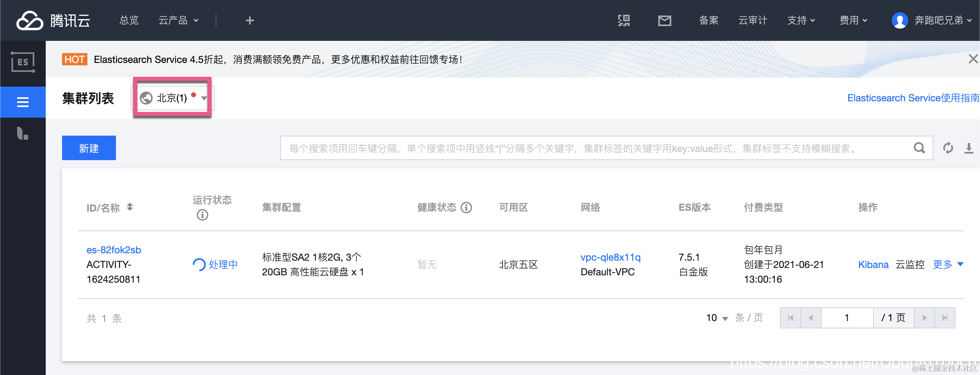The height and width of the screenshot is (375, 980).
Task: Open the QR code icon in header
Action: (x=624, y=20)
